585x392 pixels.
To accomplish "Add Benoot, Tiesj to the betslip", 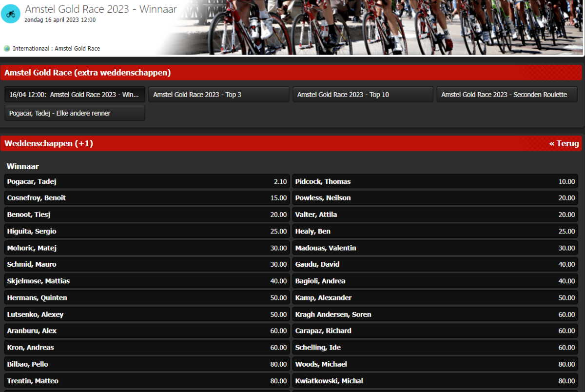I will pyautogui.click(x=147, y=215).
